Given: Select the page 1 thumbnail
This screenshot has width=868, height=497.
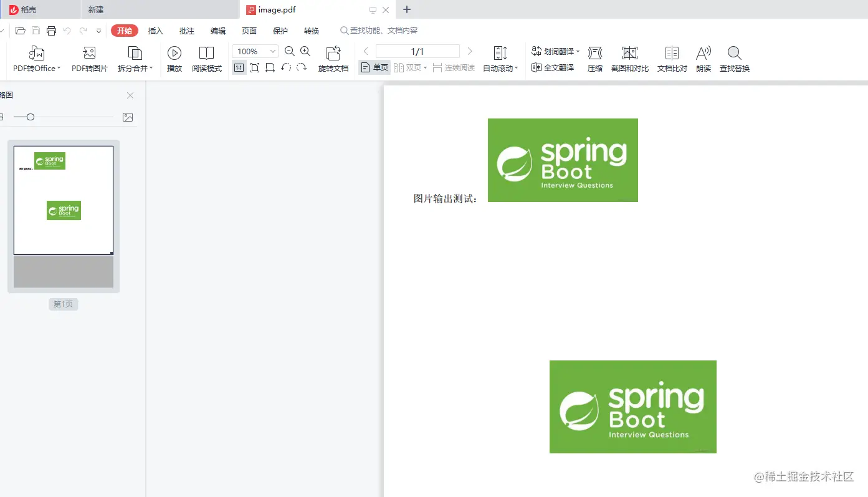Looking at the screenshot, I should (x=64, y=216).
